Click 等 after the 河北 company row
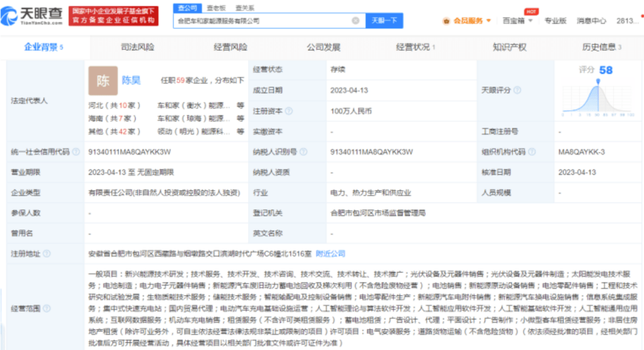Screen dimensions: 644x350 click(x=240, y=106)
